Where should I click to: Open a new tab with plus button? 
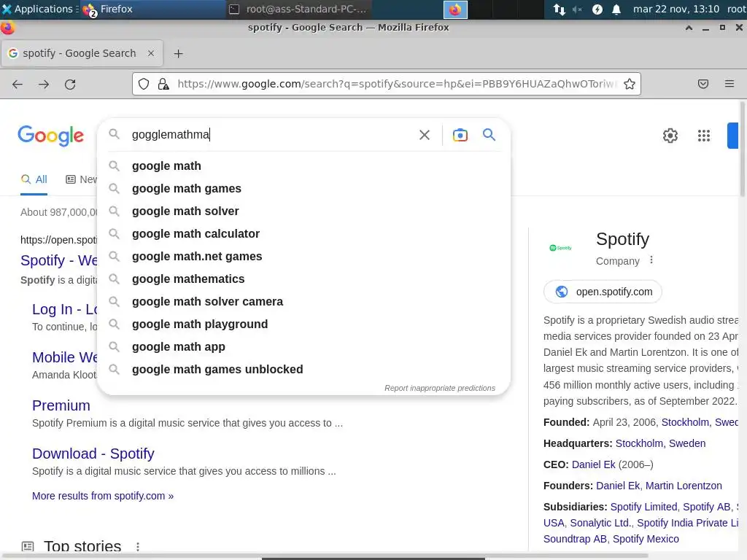point(178,54)
